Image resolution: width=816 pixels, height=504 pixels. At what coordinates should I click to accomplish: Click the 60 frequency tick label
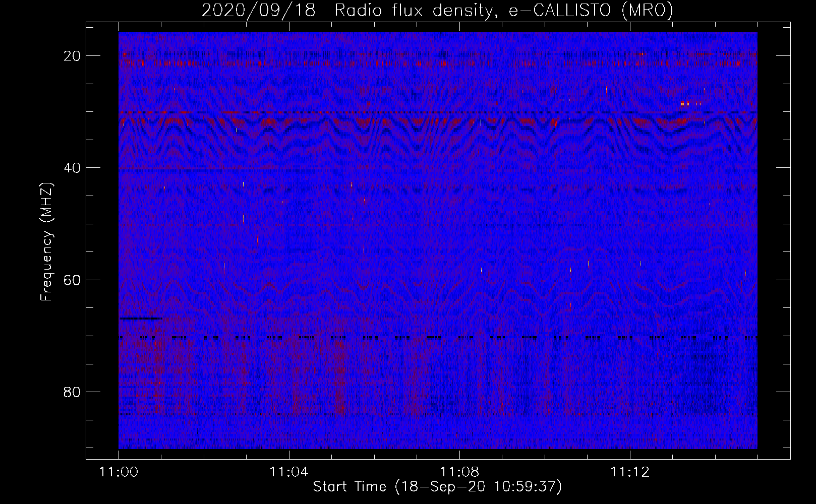coord(73,280)
